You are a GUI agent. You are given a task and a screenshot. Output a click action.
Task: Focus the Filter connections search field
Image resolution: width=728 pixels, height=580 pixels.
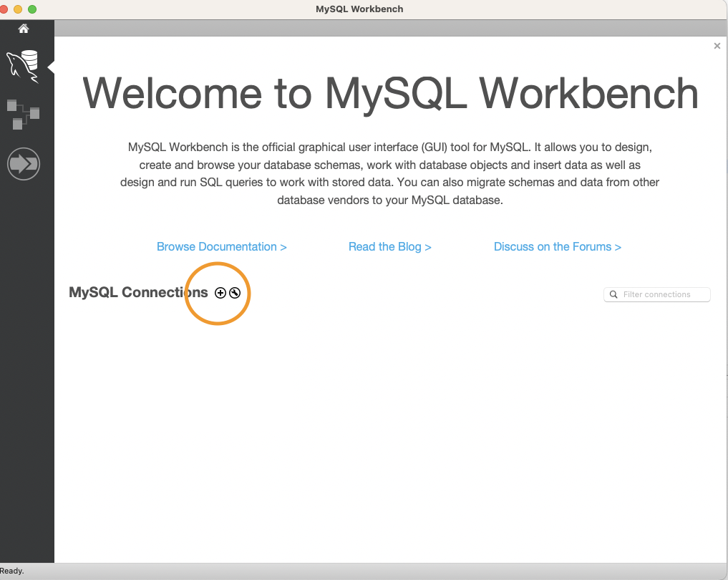click(657, 294)
